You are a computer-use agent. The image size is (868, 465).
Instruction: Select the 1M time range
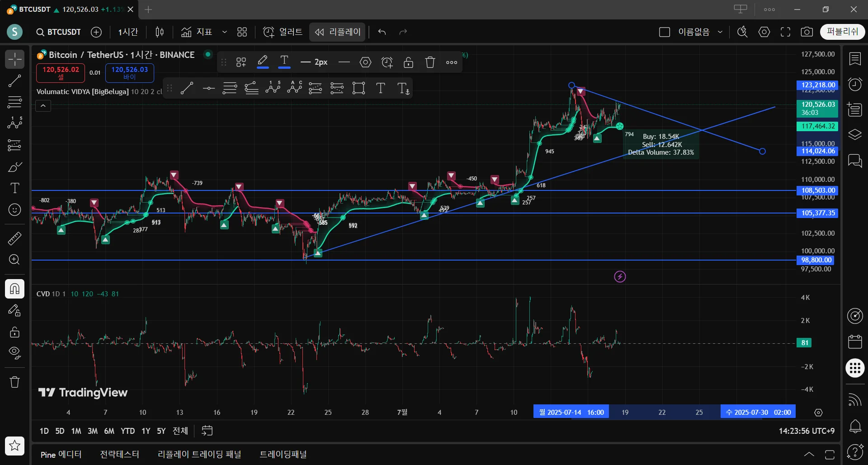[76, 431]
